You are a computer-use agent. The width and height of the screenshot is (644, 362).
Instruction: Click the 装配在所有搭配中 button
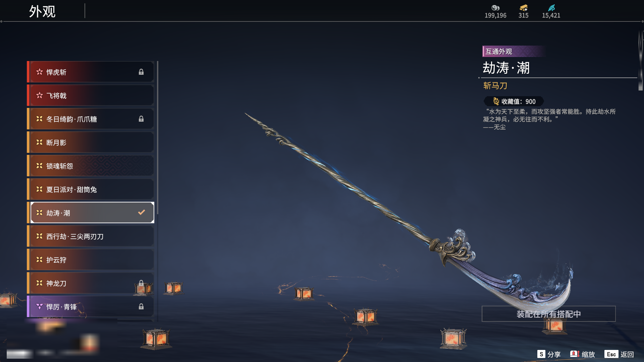pyautogui.click(x=548, y=314)
